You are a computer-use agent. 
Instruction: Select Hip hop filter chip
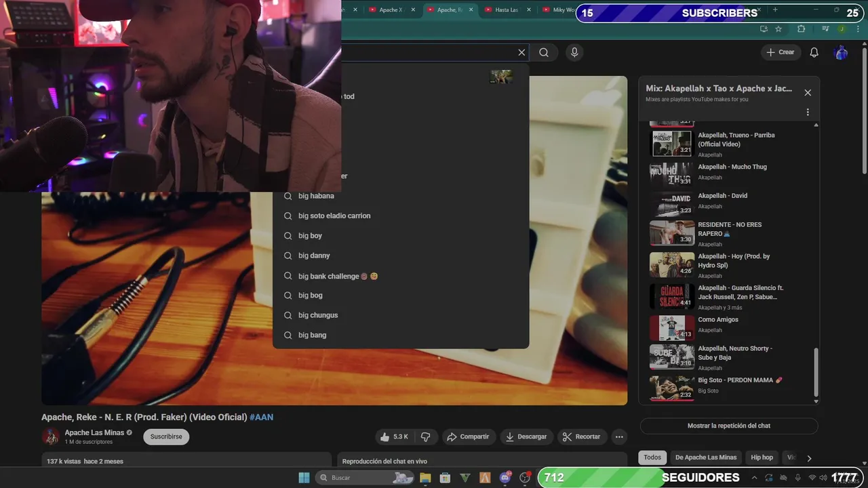762,457
